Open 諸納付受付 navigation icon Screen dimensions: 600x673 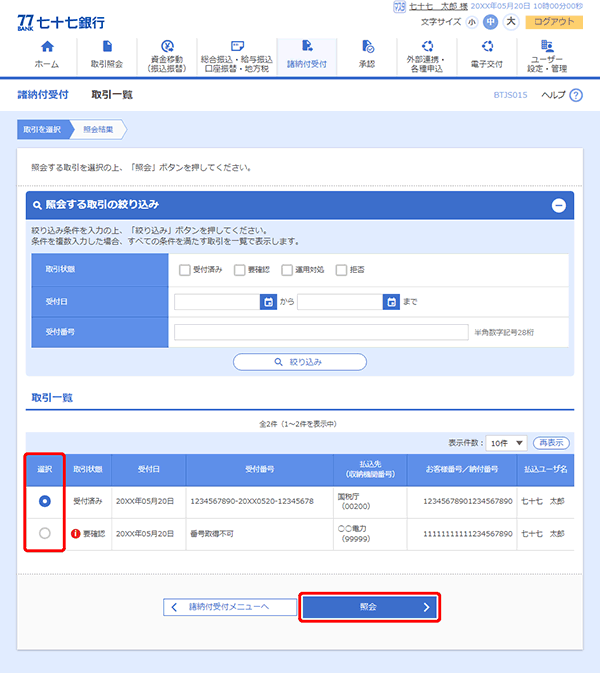point(307,46)
